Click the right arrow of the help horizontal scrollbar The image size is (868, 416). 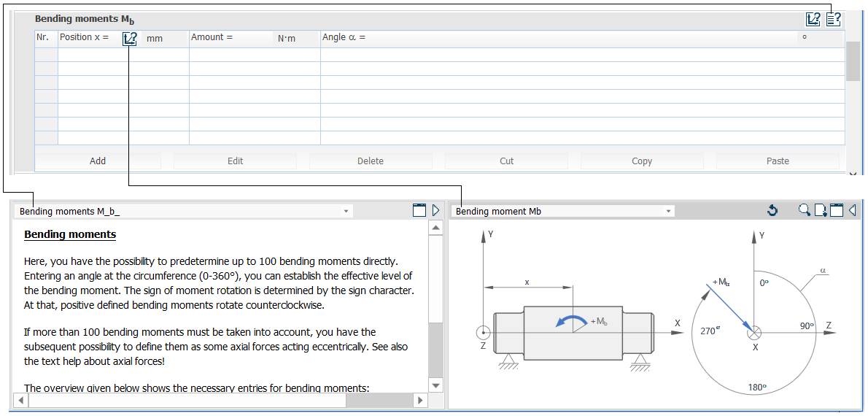click(420, 399)
